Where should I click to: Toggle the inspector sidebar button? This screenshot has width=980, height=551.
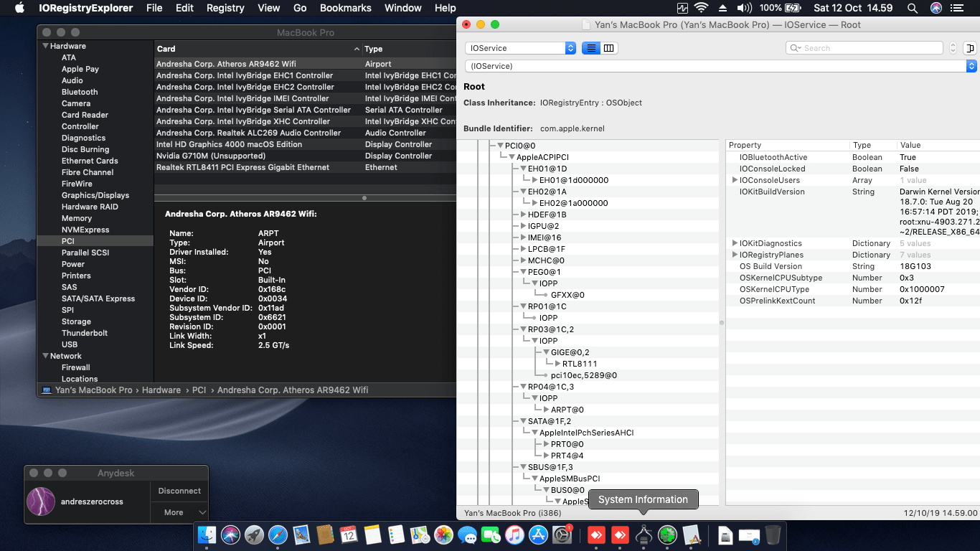tap(970, 48)
